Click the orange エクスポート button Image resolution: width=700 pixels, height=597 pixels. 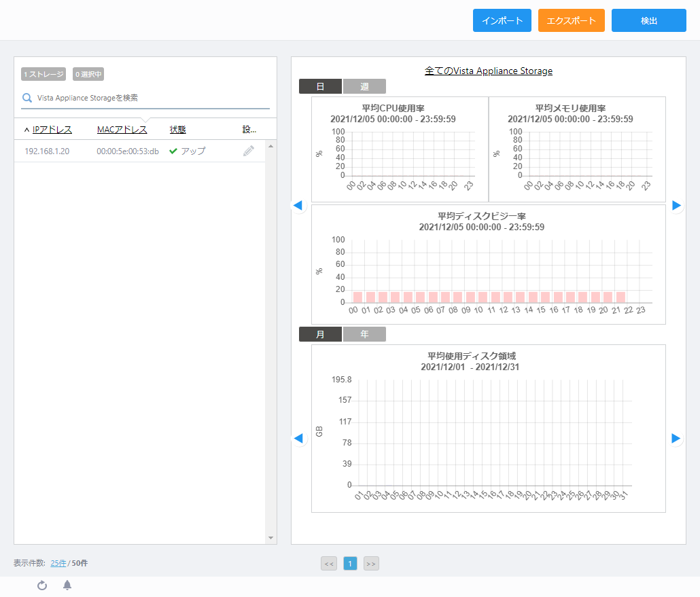572,20
